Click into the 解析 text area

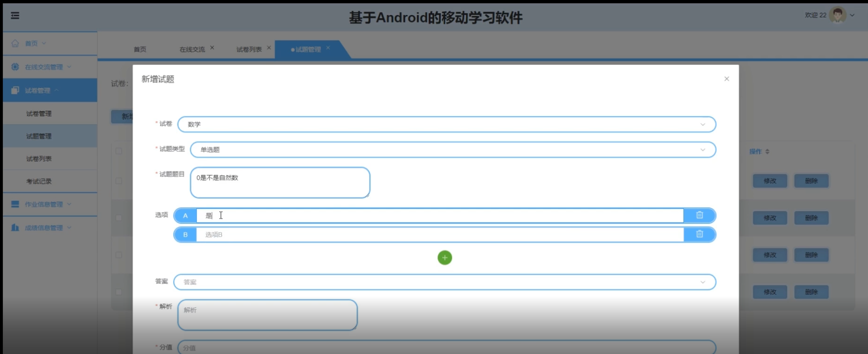[x=267, y=315]
